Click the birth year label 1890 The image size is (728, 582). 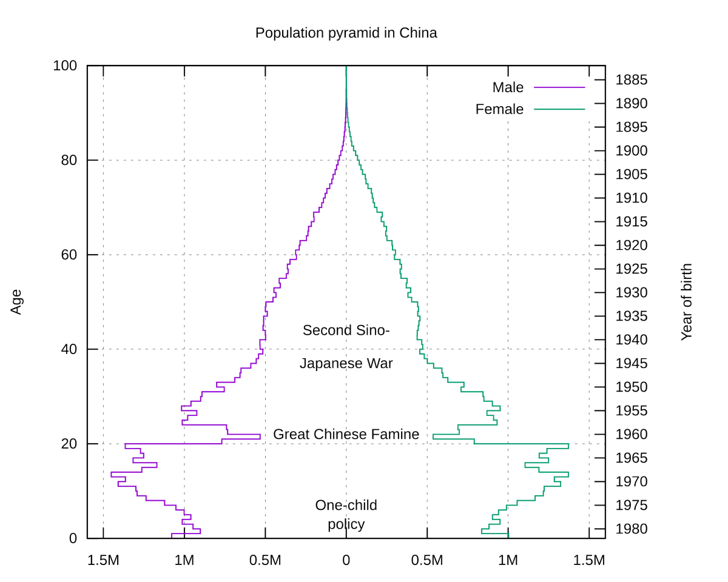632,104
